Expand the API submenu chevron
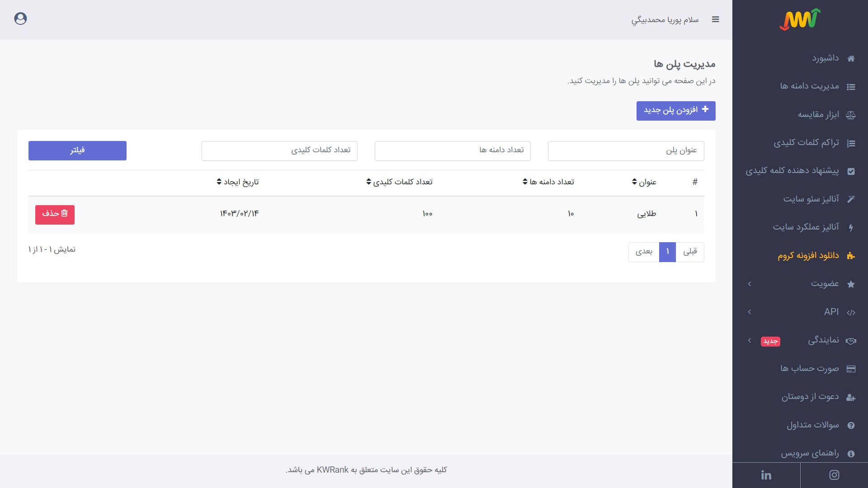This screenshot has height=488, width=868. click(x=750, y=312)
